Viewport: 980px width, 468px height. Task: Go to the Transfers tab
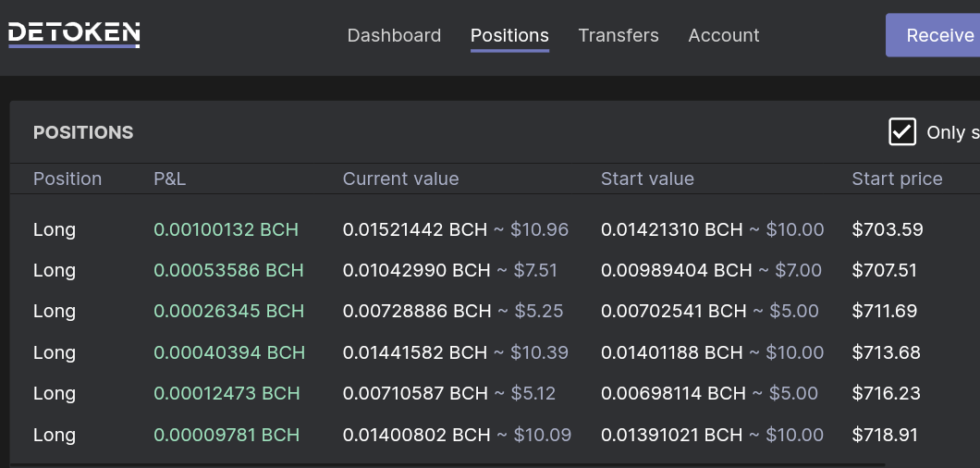[x=619, y=35]
